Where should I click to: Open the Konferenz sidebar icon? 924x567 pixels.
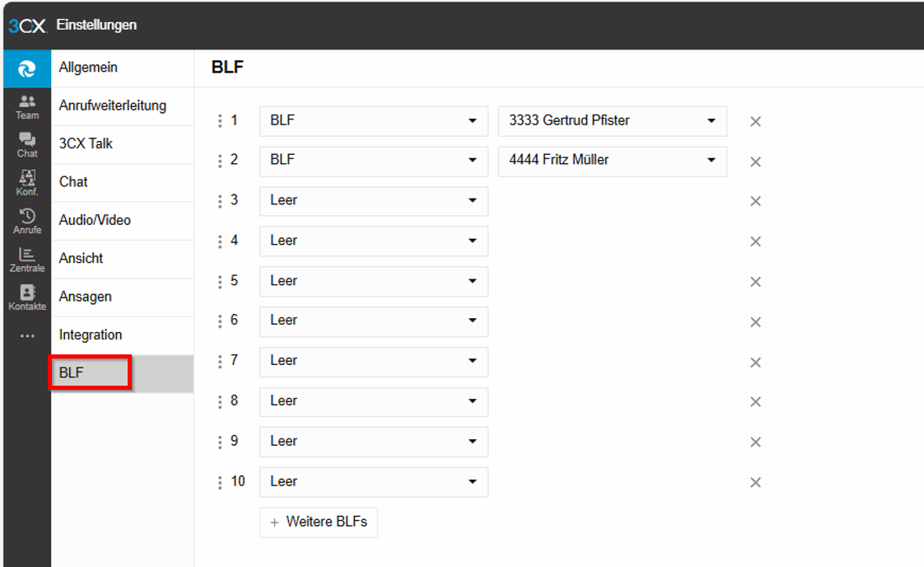(x=27, y=182)
